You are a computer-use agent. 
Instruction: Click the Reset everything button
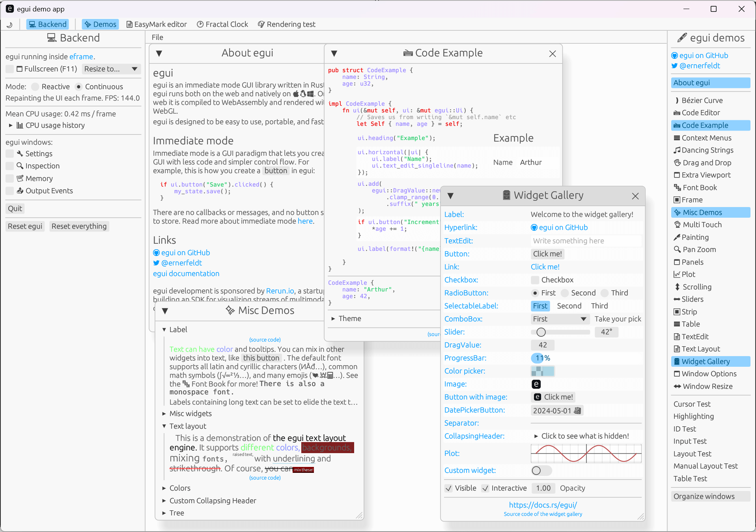click(x=79, y=226)
